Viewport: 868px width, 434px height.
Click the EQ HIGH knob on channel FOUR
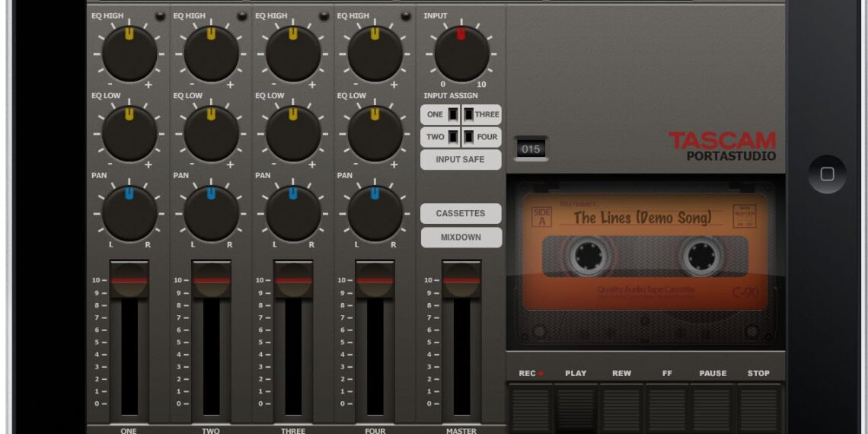point(375,54)
